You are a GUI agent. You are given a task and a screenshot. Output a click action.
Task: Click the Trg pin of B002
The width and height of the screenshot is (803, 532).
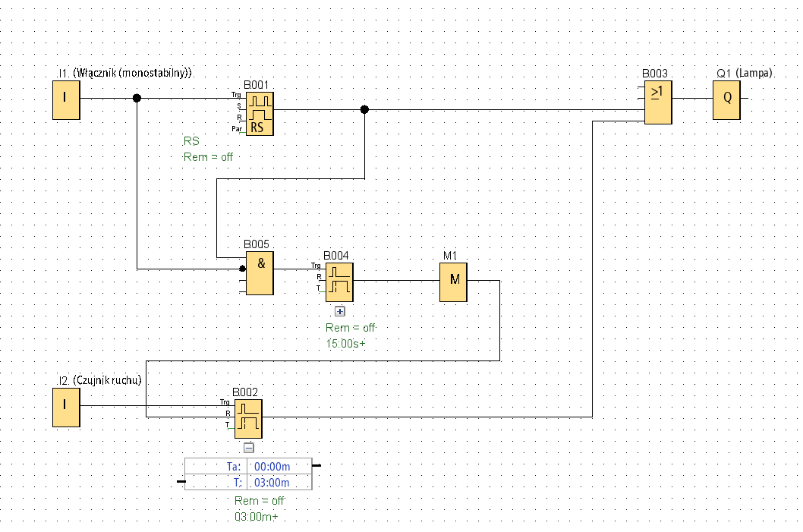coord(225,402)
